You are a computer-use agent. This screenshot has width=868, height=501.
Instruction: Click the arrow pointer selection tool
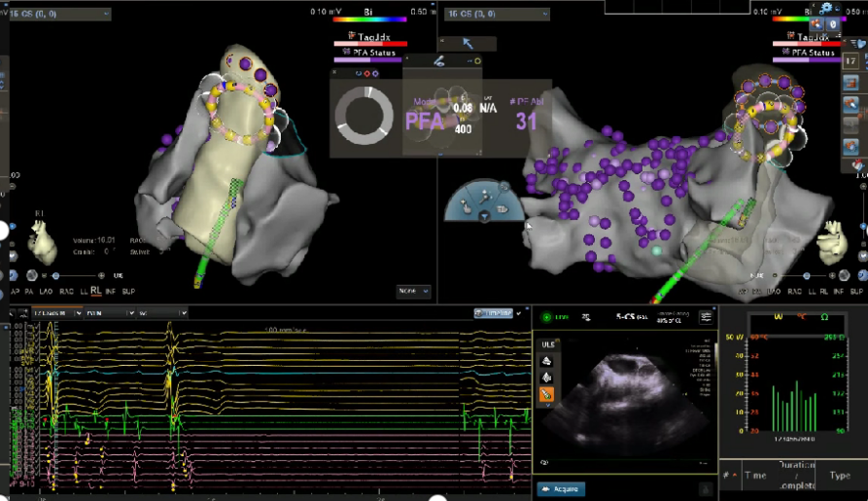[468, 43]
